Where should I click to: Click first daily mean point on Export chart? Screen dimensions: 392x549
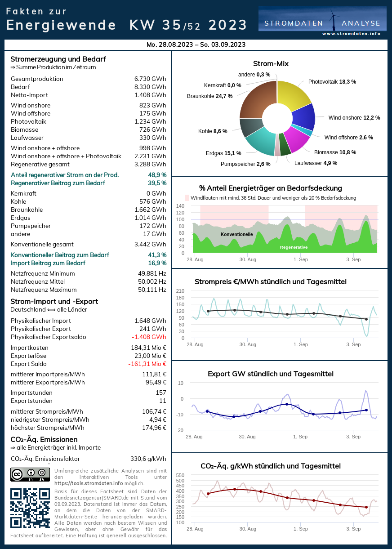coord(207,411)
